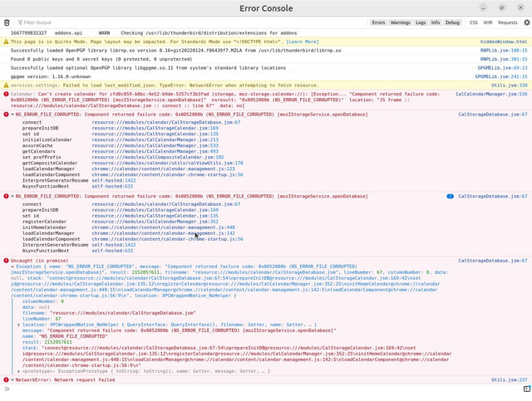Click the Quirks Mode warning triangle icon
Screen dimensions: 532x401
(6, 42)
